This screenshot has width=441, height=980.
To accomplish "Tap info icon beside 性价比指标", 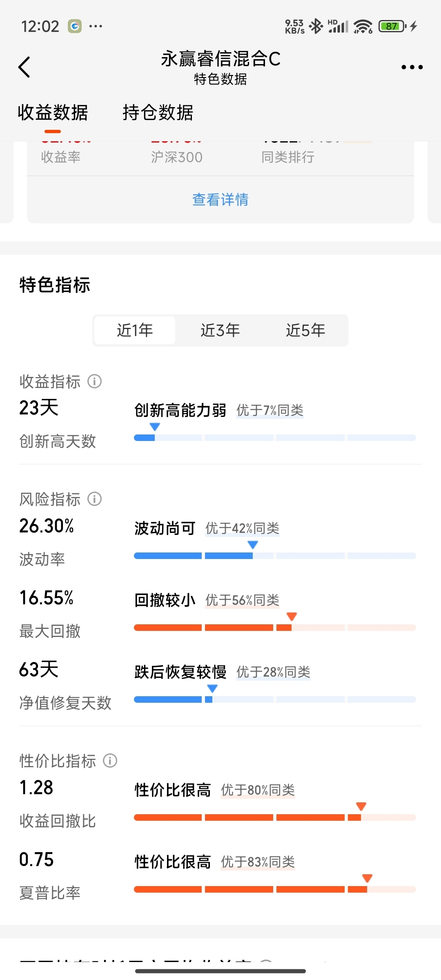I will 110,761.
